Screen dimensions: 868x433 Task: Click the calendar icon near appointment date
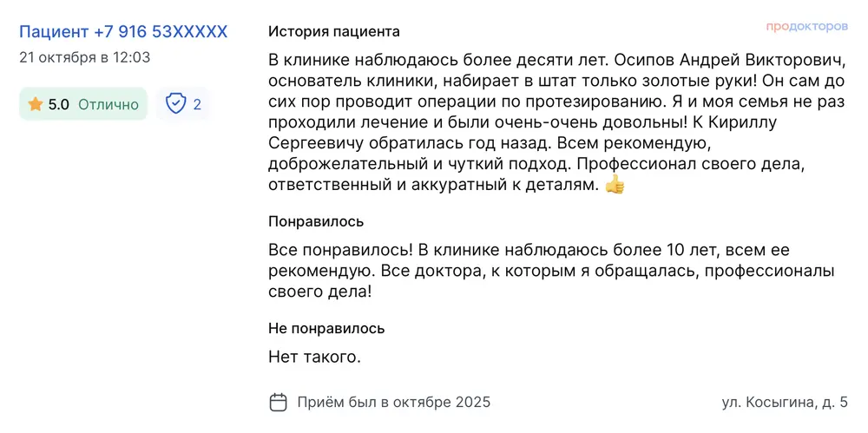click(279, 402)
